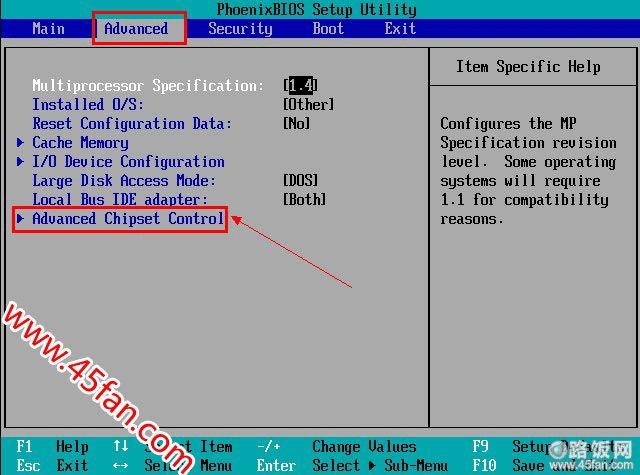Select the Local Bus IDE adapter label
The width and height of the screenshot is (640, 475).
[x=120, y=200]
